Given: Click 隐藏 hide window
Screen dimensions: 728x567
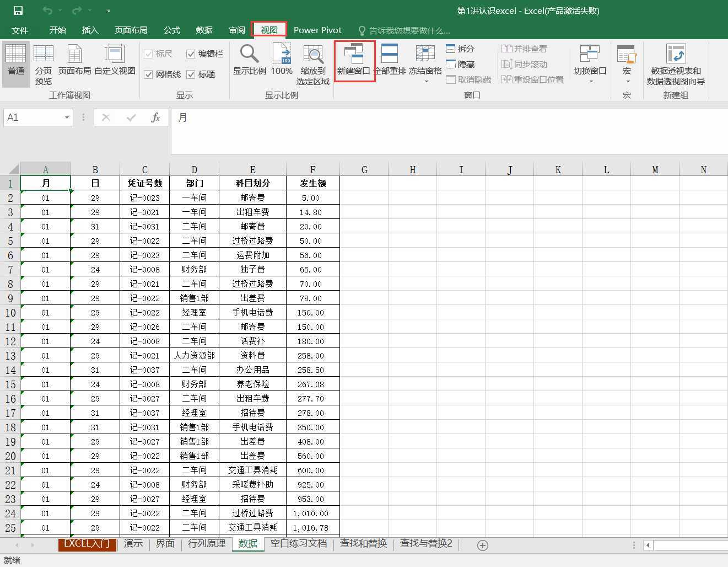Looking at the screenshot, I should pyautogui.click(x=460, y=64).
